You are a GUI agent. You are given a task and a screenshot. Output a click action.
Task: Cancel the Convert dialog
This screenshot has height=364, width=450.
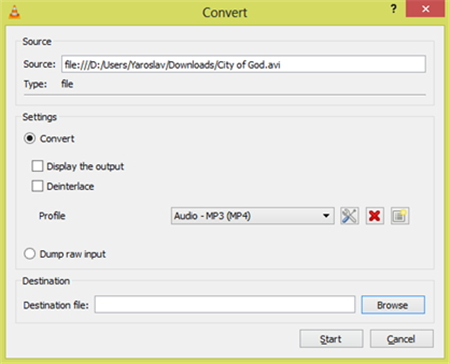pos(401,339)
